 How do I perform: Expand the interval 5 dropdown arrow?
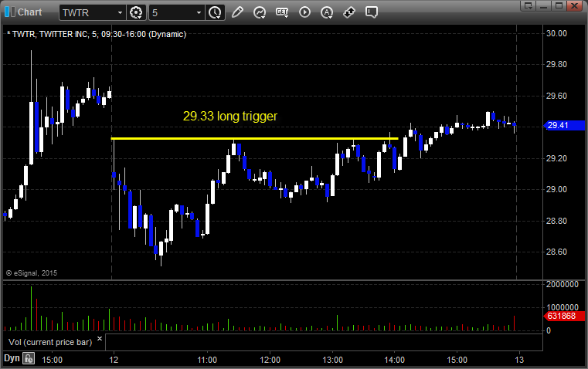pyautogui.click(x=199, y=12)
